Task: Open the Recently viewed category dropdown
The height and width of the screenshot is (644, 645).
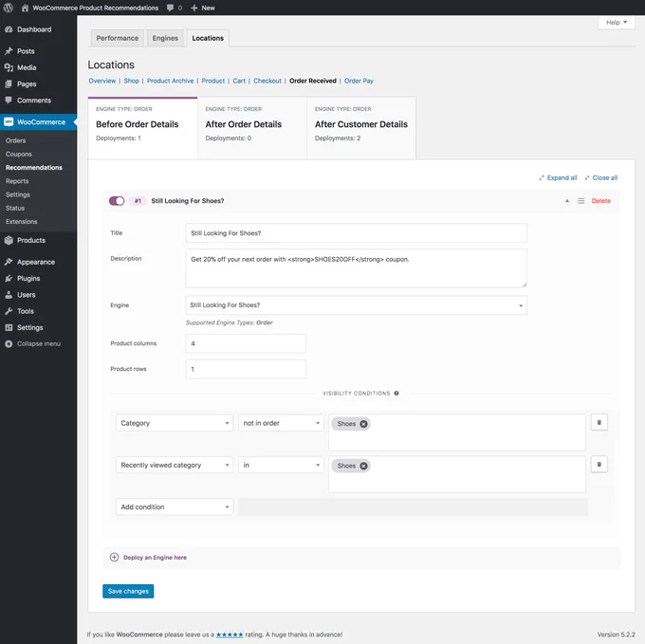Action: pos(175,465)
